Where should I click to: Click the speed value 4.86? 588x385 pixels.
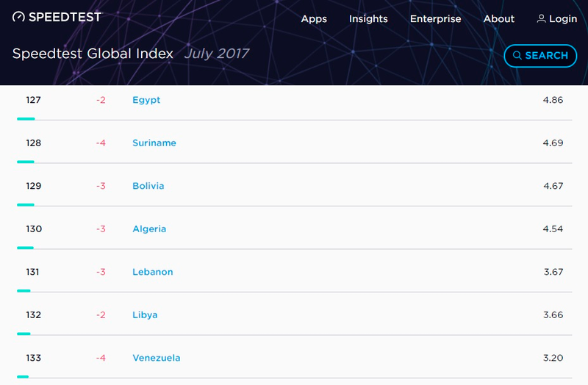[553, 100]
